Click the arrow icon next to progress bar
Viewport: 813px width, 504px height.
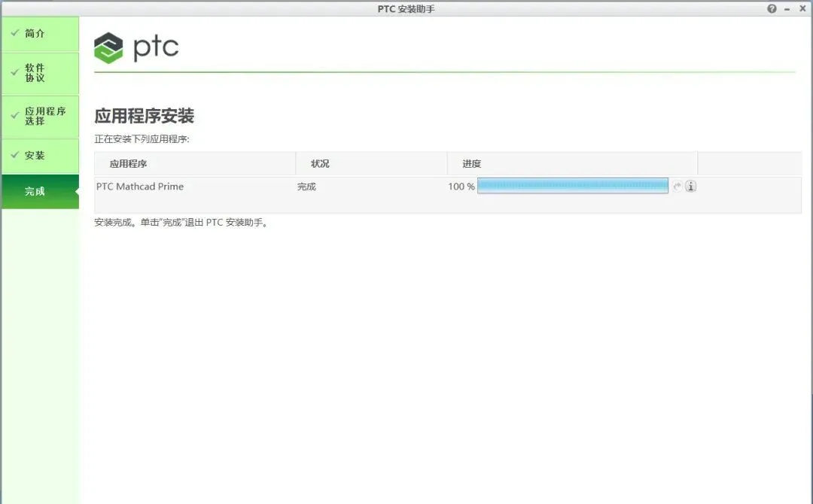677,186
